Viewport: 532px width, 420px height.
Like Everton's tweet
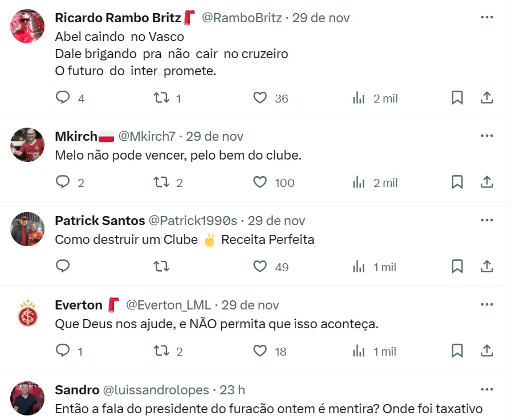260,351
